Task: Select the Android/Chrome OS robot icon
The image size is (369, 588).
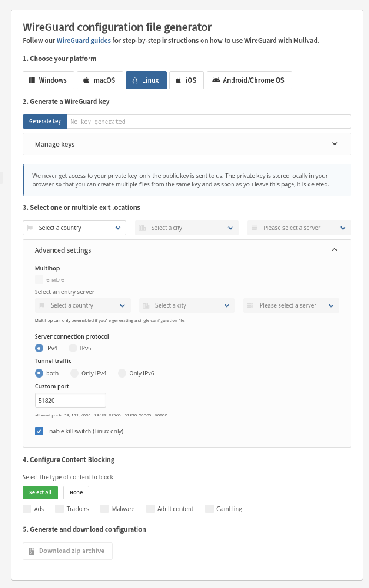Action: (215, 80)
